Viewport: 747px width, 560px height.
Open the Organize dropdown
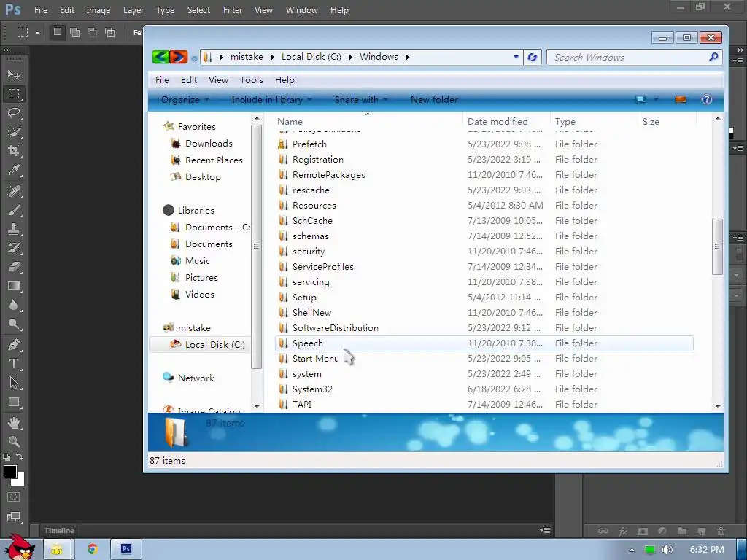185,99
